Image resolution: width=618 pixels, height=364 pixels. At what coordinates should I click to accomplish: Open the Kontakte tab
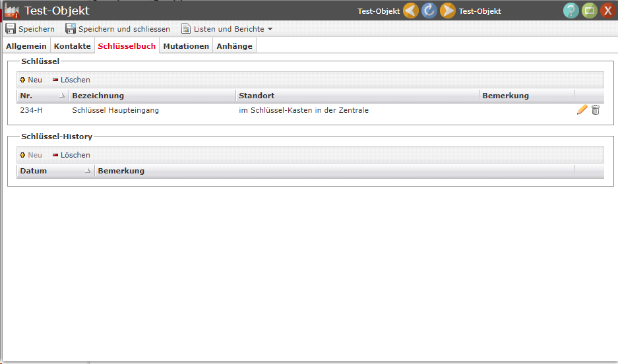click(72, 46)
